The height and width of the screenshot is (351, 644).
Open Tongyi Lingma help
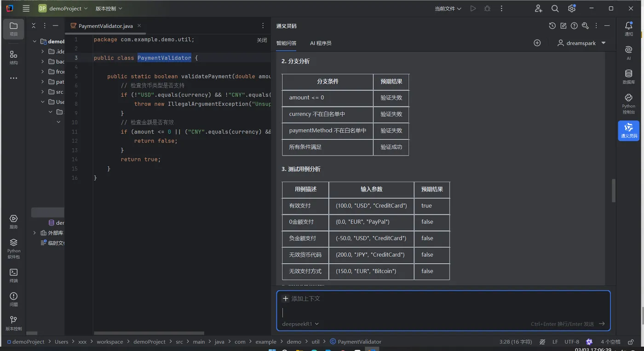574,26
